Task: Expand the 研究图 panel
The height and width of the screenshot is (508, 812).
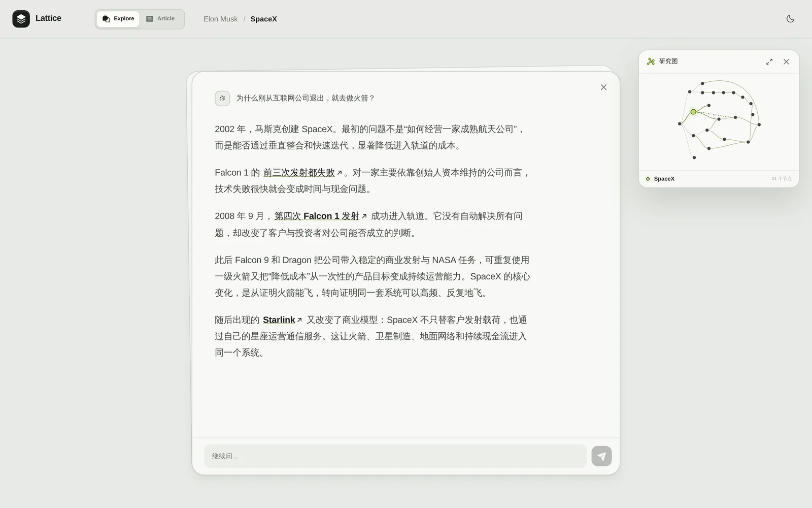Action: pos(769,61)
